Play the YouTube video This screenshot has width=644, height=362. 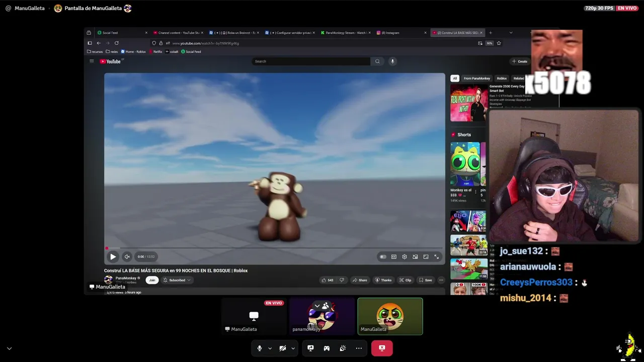click(x=113, y=257)
